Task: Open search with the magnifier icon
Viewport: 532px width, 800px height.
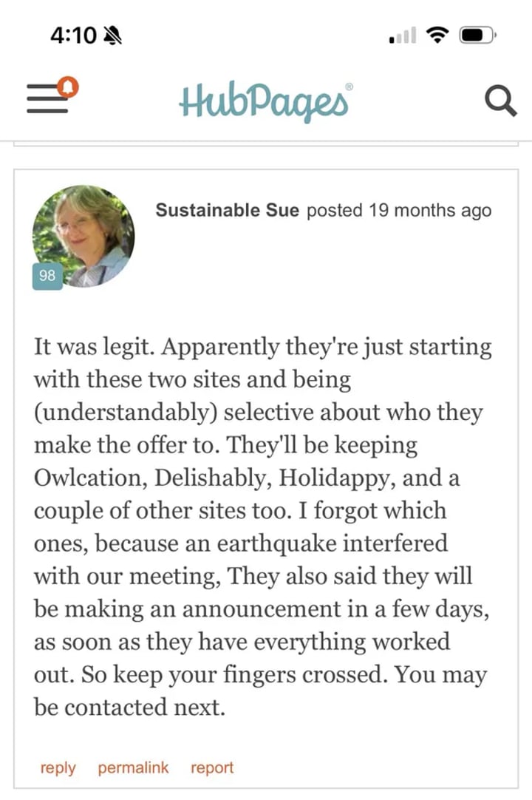Action: pyautogui.click(x=500, y=101)
